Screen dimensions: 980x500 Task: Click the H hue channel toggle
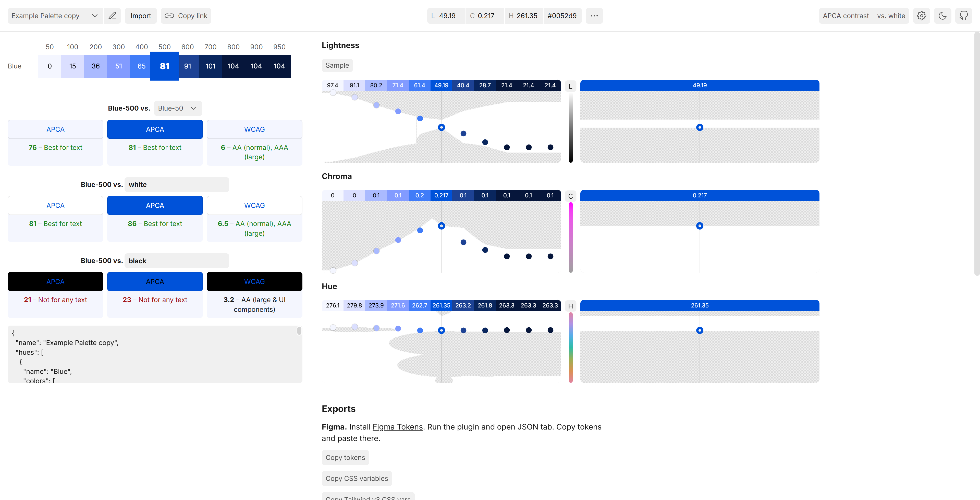pos(570,306)
